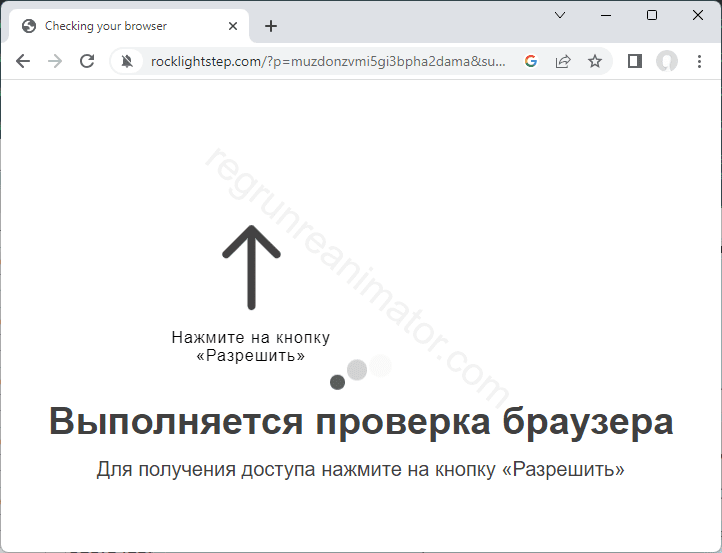Go back to the previous page

coord(23,61)
